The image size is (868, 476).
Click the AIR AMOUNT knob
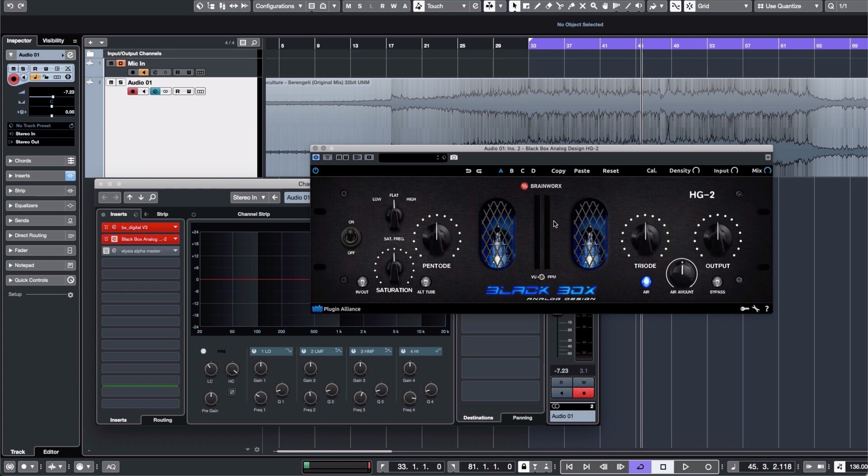tap(682, 274)
